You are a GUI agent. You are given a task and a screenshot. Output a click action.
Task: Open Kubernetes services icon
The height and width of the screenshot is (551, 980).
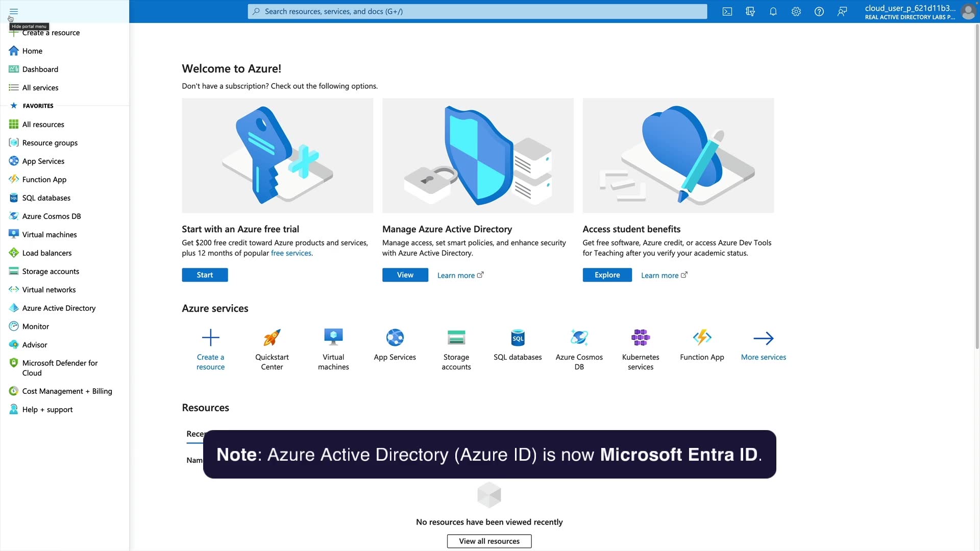(x=641, y=338)
